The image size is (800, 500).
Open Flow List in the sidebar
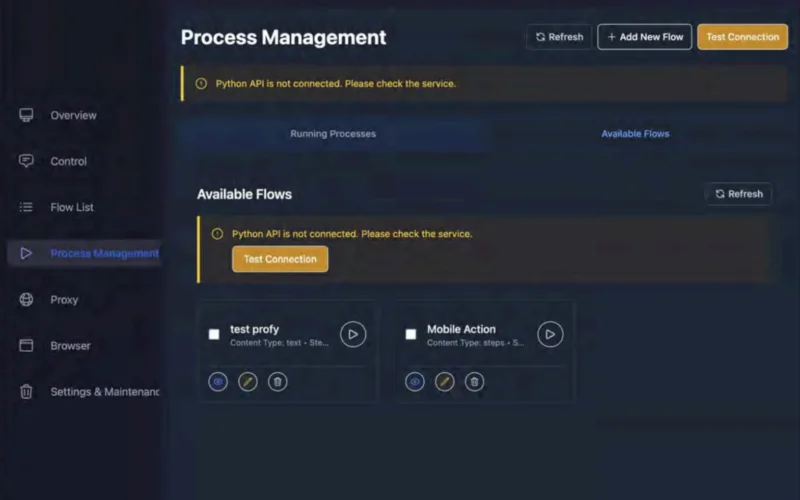pos(85,207)
